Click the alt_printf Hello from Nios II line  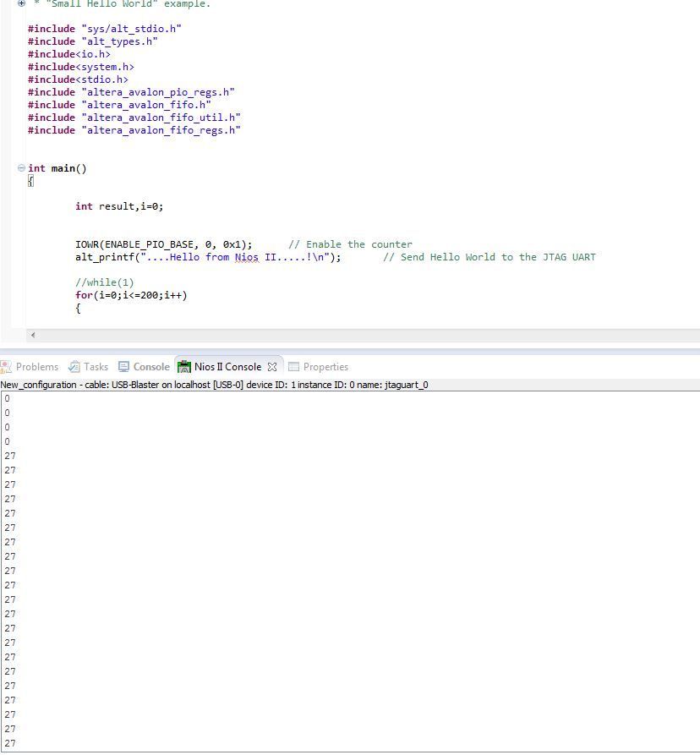click(x=207, y=257)
